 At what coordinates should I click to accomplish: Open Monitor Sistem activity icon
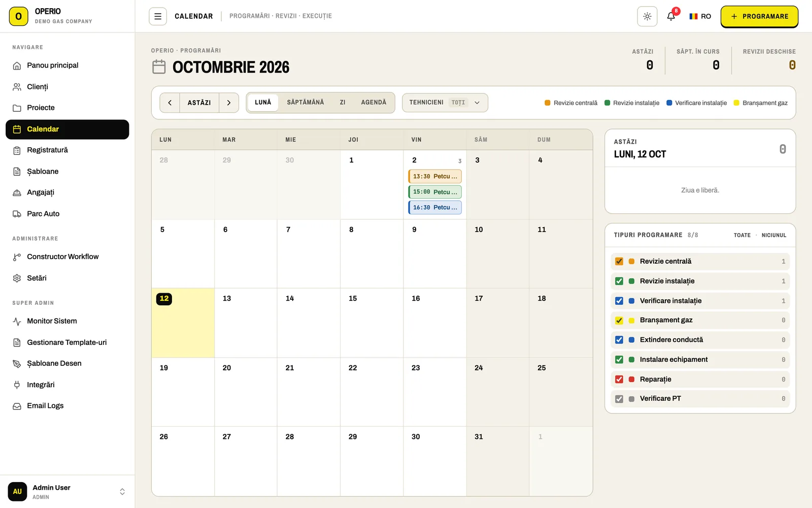click(17, 321)
